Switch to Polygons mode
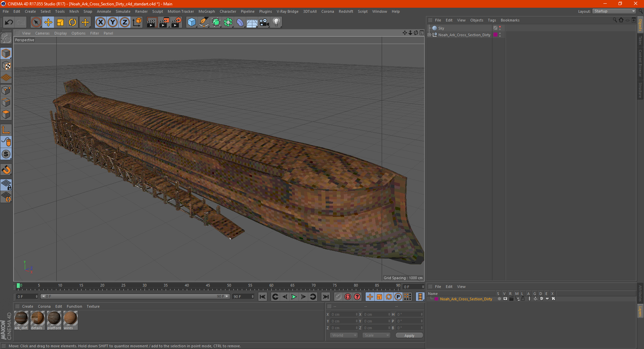Screen dimensions: 644x349 coord(6,114)
